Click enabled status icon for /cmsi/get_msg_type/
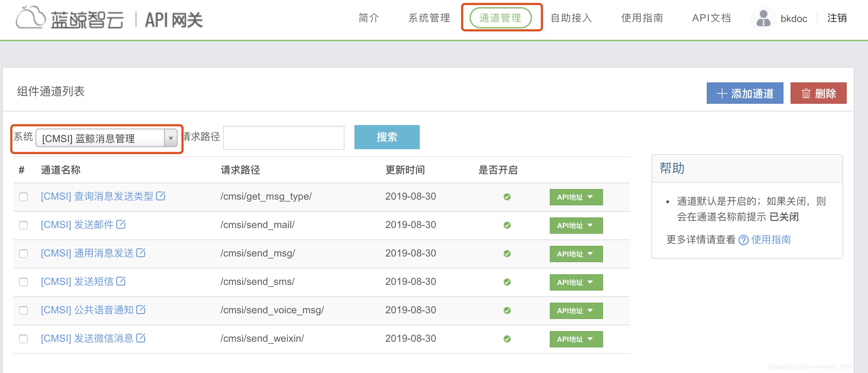Image resolution: width=868 pixels, height=373 pixels. point(507,197)
